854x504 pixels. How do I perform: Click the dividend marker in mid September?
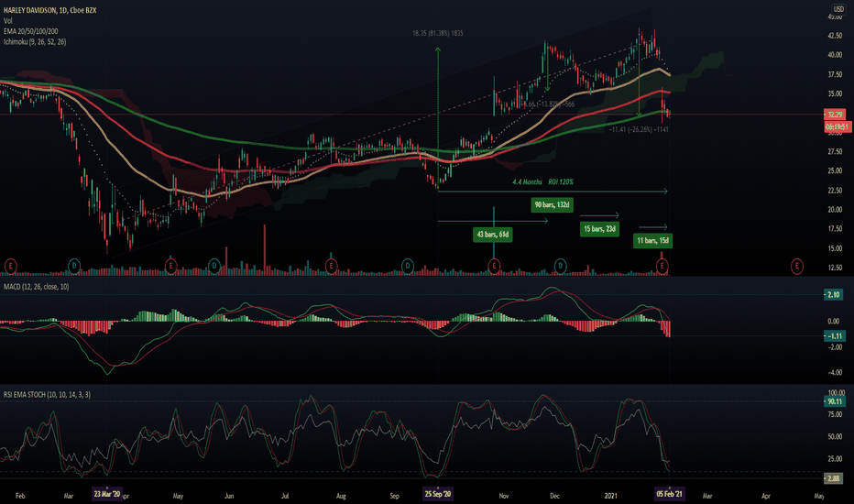(x=408, y=267)
